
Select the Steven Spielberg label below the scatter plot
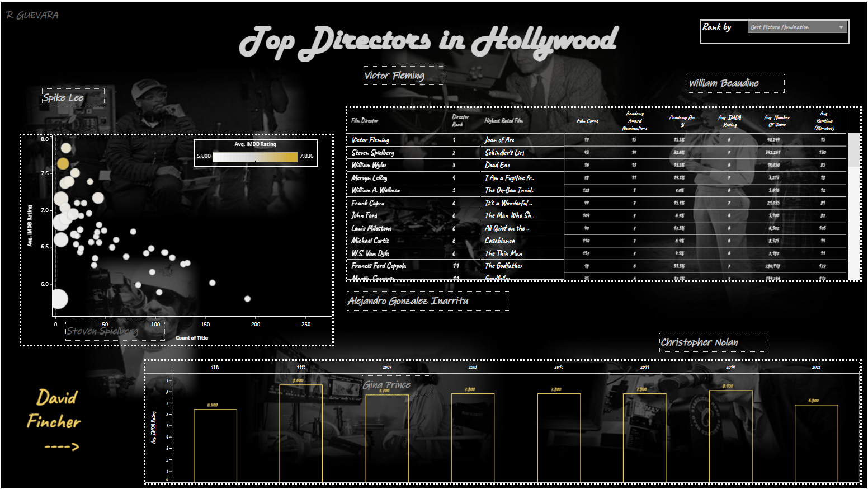tap(102, 331)
